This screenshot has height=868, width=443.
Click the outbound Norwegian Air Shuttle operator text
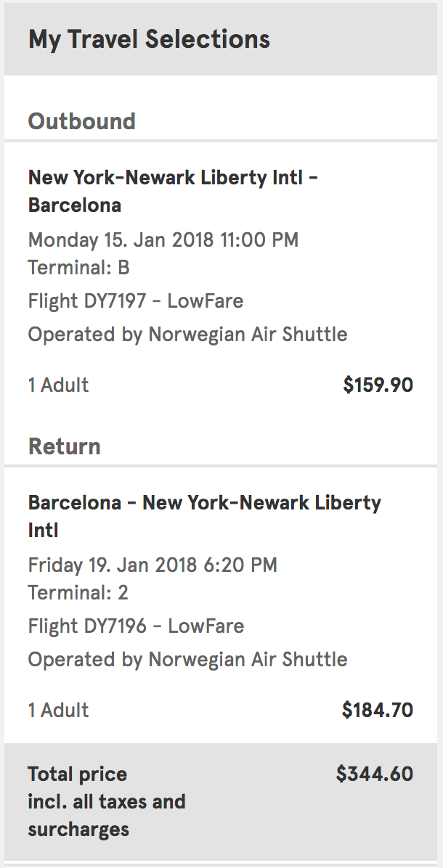(x=187, y=335)
